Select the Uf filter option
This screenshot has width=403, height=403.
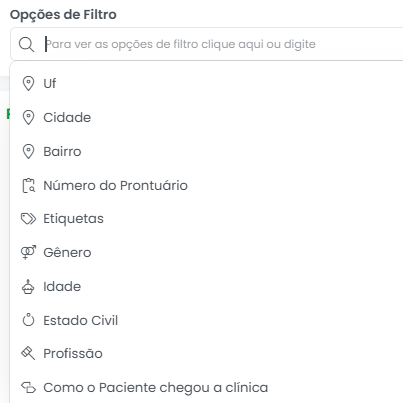207,83
